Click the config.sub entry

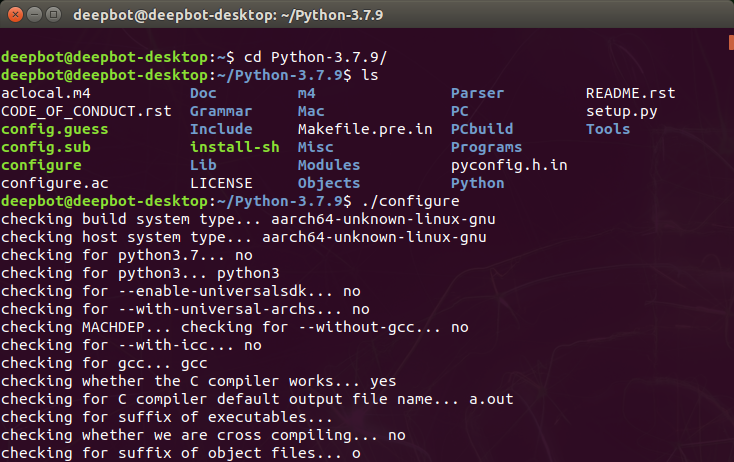[x=46, y=147]
